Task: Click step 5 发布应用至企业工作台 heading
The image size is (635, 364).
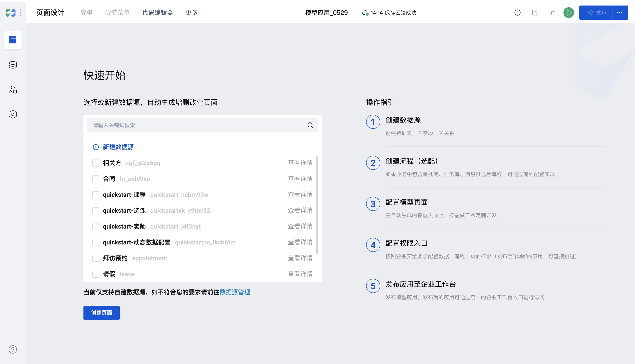Action: coord(421,284)
